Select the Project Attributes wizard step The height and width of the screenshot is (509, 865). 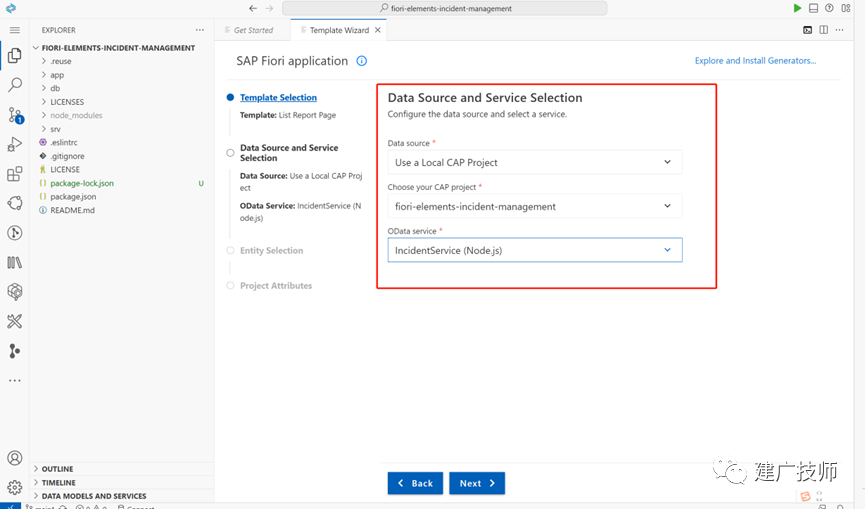tap(276, 286)
